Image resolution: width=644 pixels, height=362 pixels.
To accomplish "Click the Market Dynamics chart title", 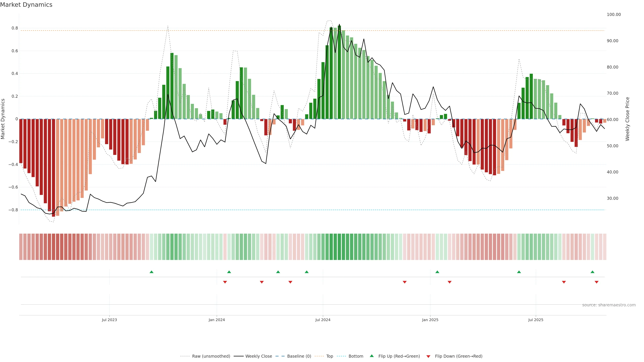I will (x=26, y=5).
